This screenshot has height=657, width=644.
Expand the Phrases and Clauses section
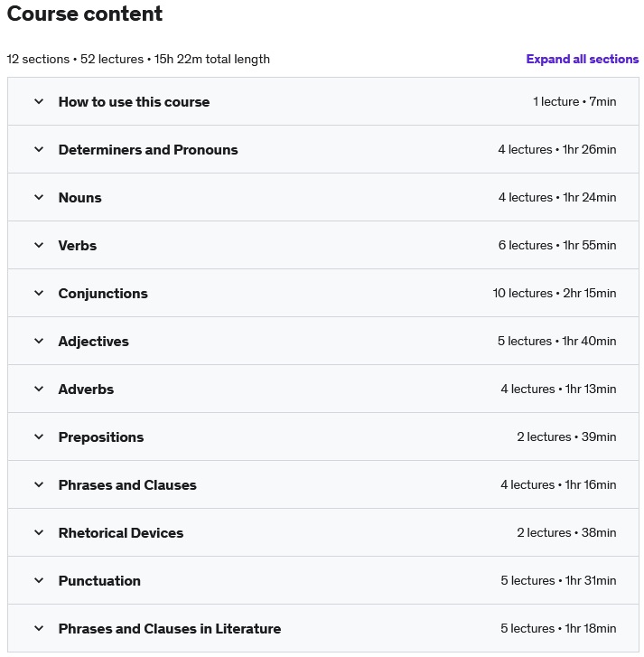click(x=127, y=484)
